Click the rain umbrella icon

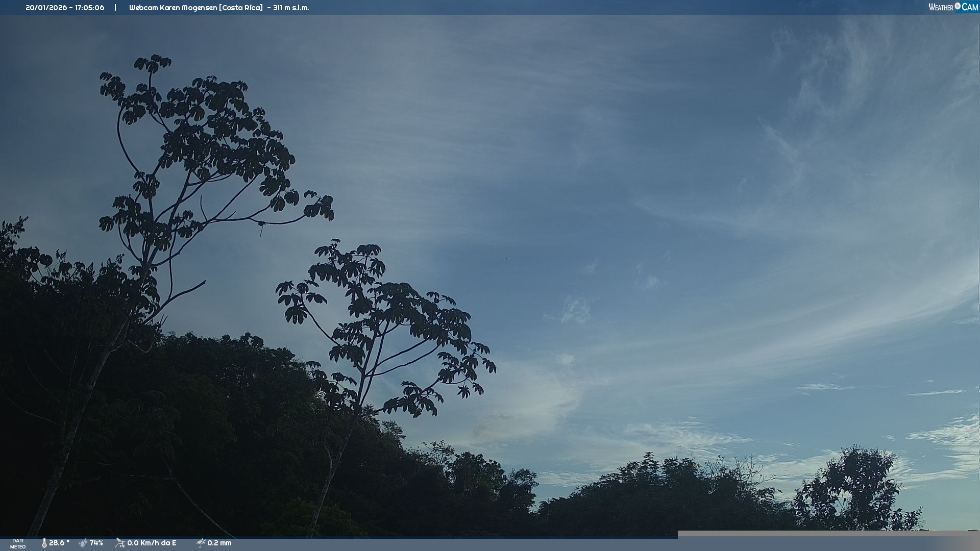(x=201, y=543)
